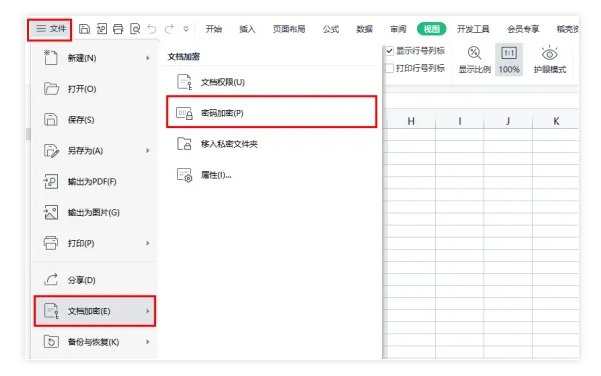
Task: Click the open folder icon beside 打开
Action: pos(51,89)
